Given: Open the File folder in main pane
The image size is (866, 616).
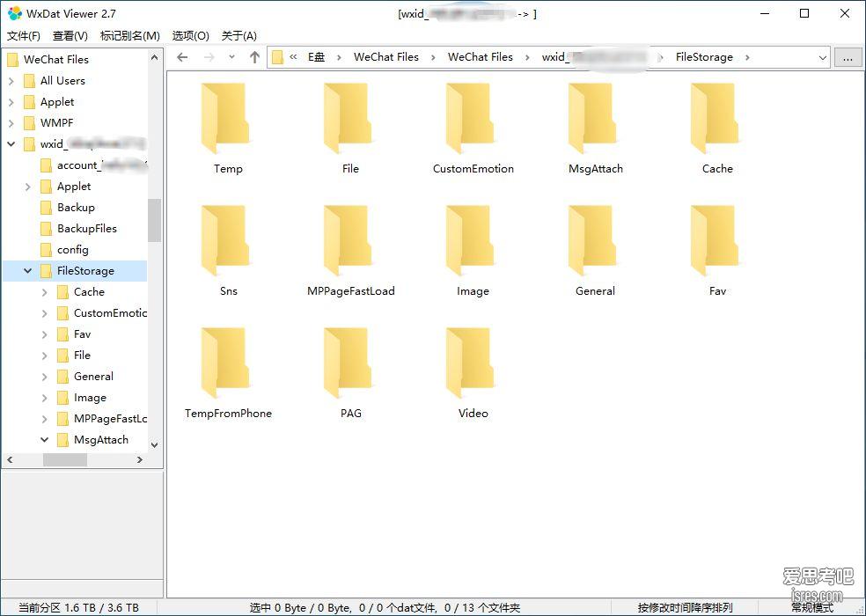Looking at the screenshot, I should tap(349, 119).
